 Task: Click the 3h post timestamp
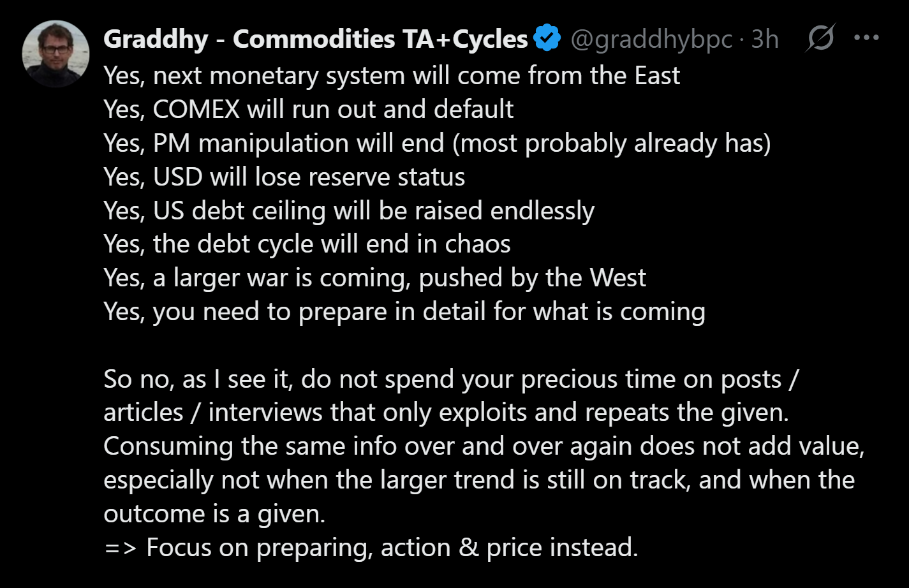765,40
